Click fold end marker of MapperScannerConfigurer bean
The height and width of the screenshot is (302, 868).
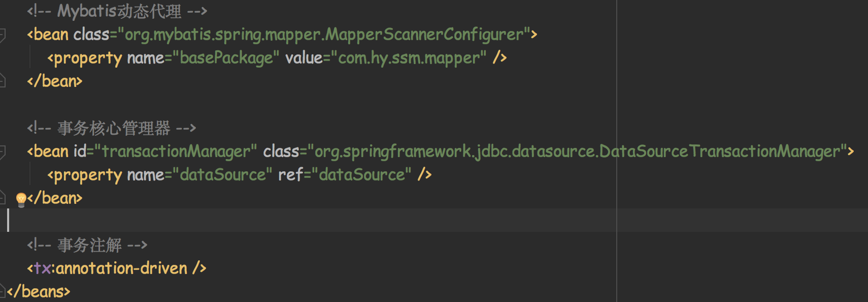(x=3, y=81)
